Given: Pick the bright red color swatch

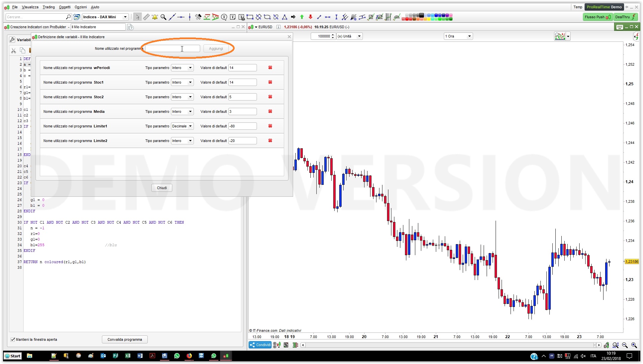Looking at the screenshot, I should 407,19.
